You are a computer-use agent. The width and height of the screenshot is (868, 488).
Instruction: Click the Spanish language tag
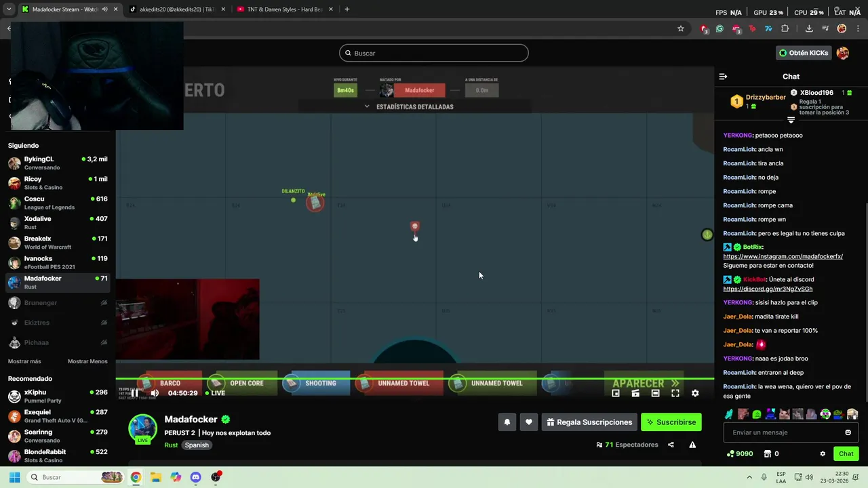coord(197,445)
